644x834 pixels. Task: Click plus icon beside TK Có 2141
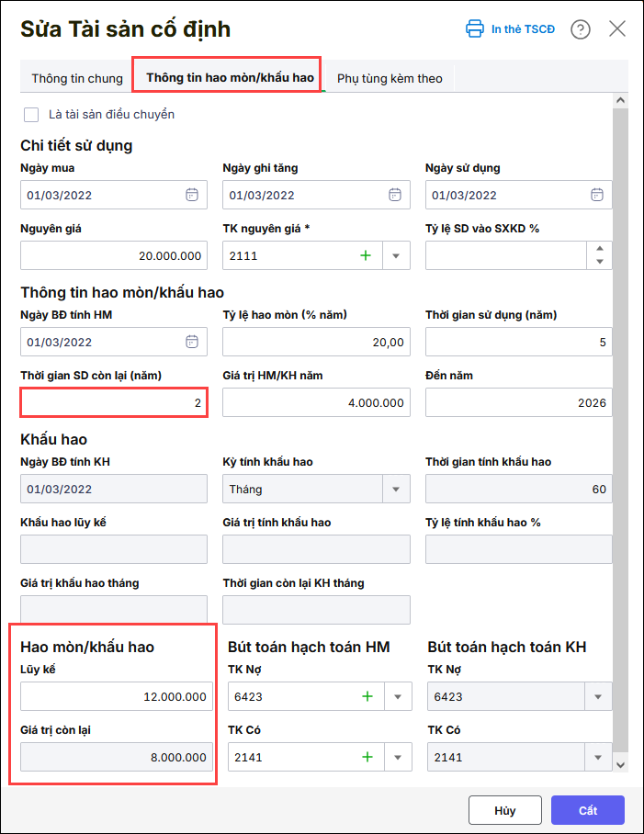point(367,757)
